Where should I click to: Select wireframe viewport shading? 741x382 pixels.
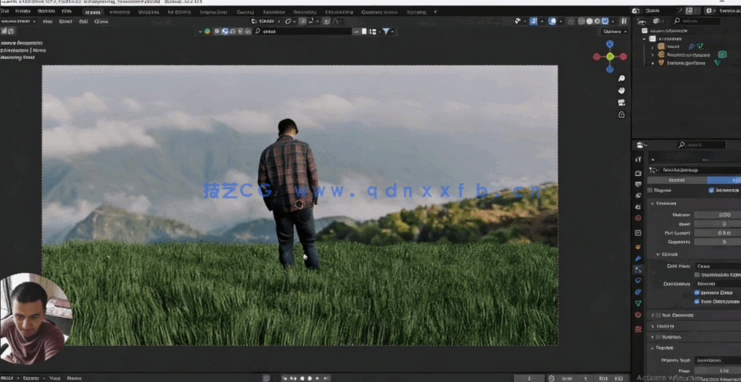point(582,21)
